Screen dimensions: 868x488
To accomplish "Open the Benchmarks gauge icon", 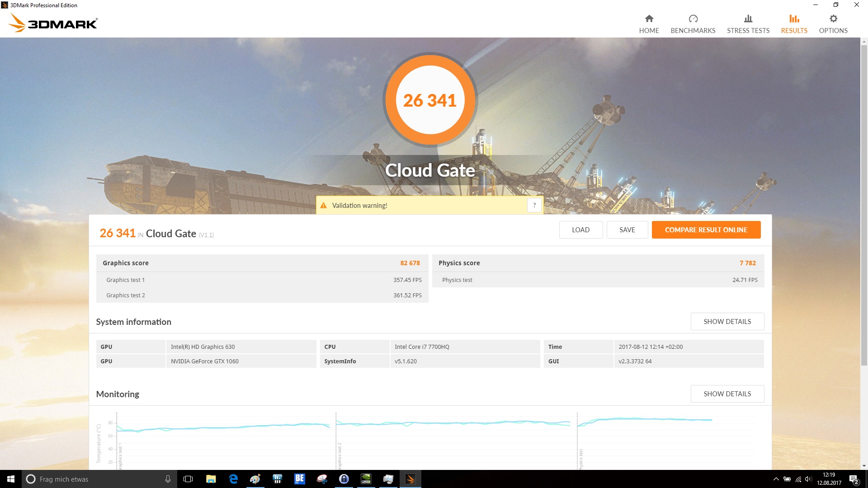I will (x=693, y=19).
